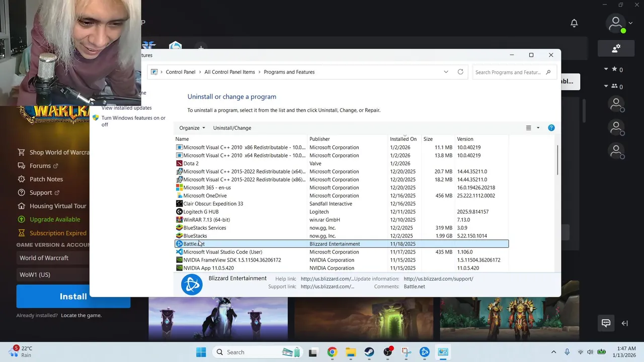Open Steam from the taskbar
This screenshot has width=644, height=362.
pos(369,352)
